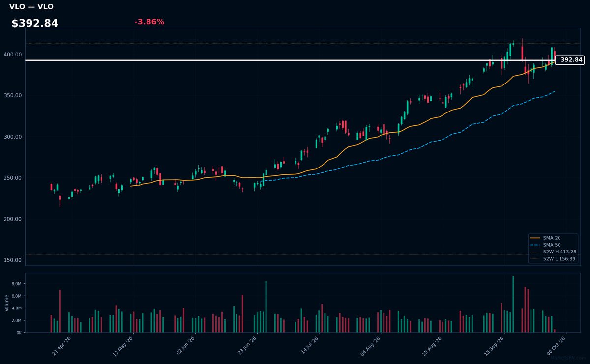This screenshot has width=590, height=364.
Task: Click the 02 Jun '26 date label
Action: tap(185, 346)
